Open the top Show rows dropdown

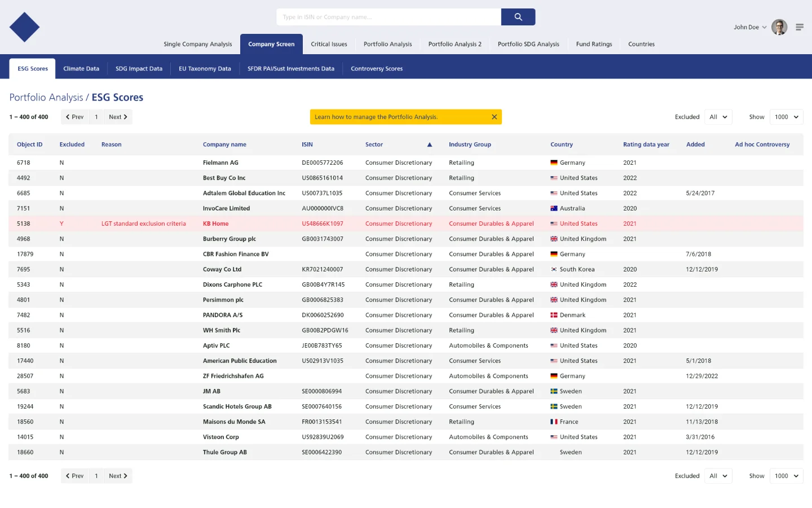click(x=787, y=117)
